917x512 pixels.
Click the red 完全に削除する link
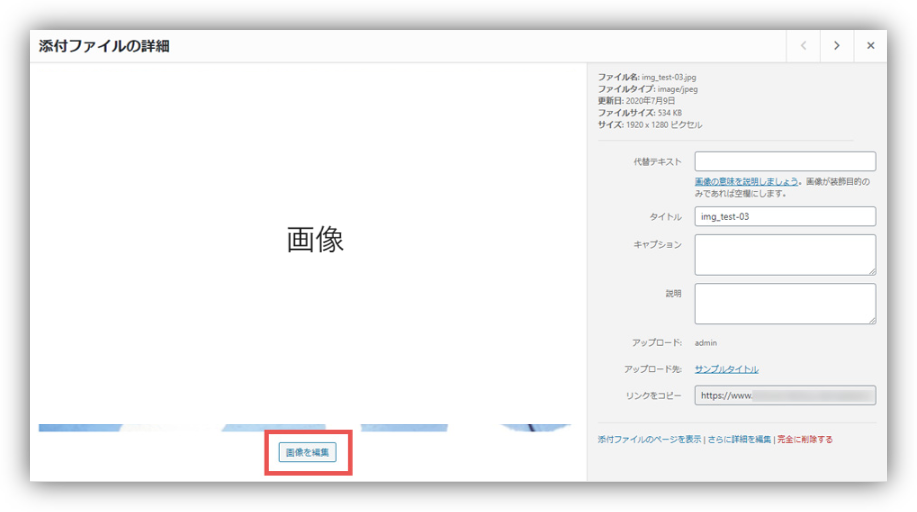[x=805, y=439]
